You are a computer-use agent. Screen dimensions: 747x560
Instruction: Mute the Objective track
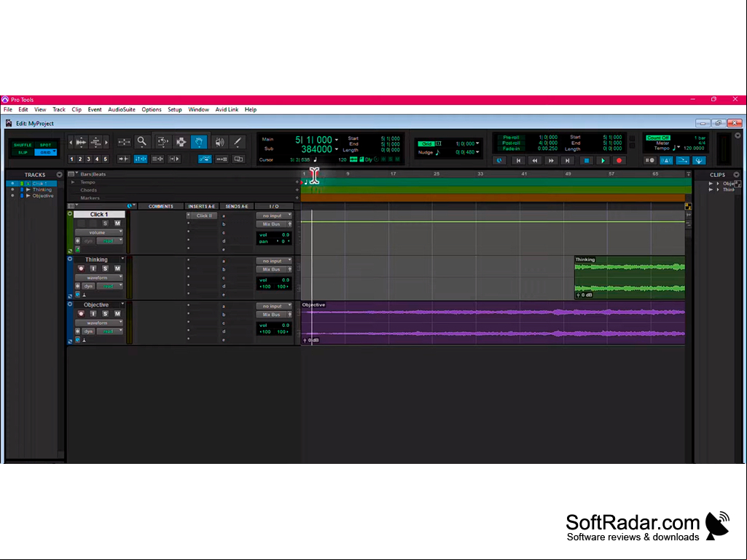[117, 314]
